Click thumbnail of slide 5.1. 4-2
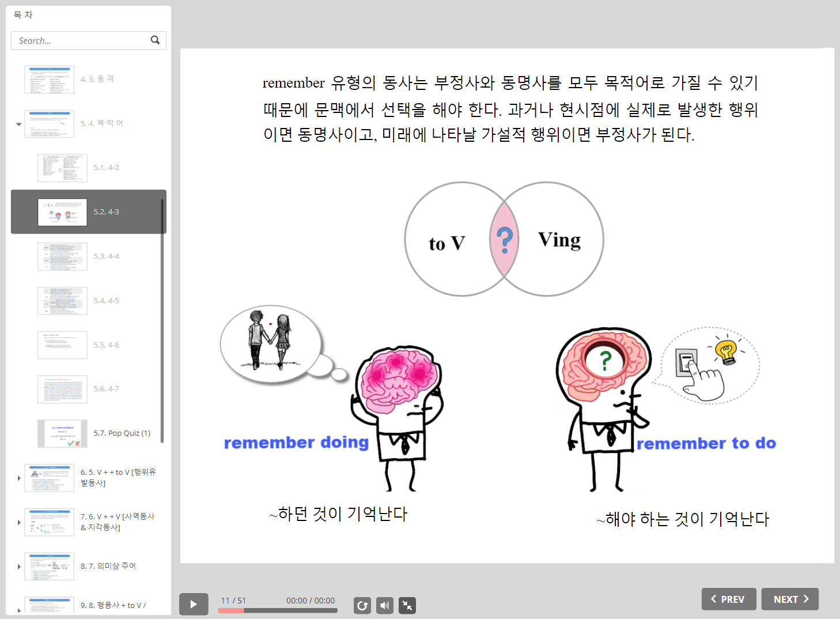The width and height of the screenshot is (840, 619). [x=63, y=168]
